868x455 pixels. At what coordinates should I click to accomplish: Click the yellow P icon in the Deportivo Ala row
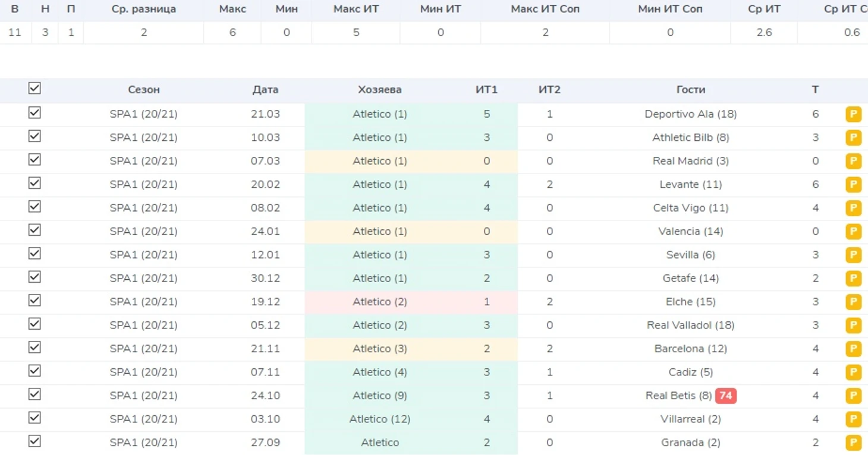853,114
